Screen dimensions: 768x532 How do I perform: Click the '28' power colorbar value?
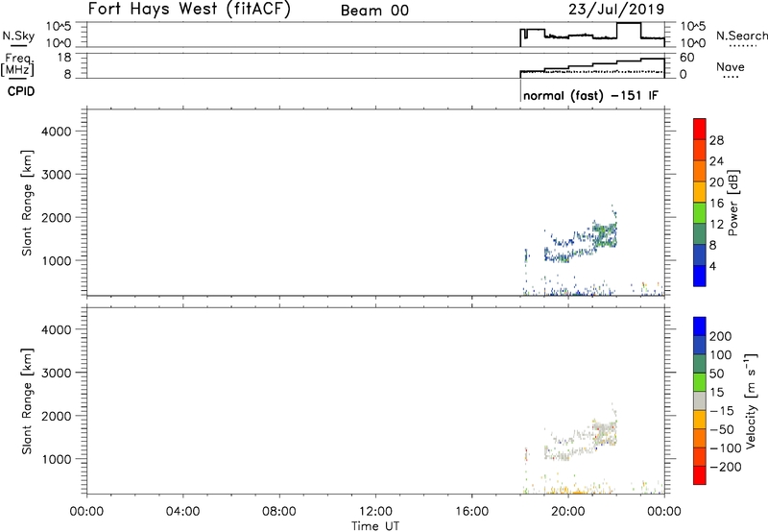coord(716,140)
